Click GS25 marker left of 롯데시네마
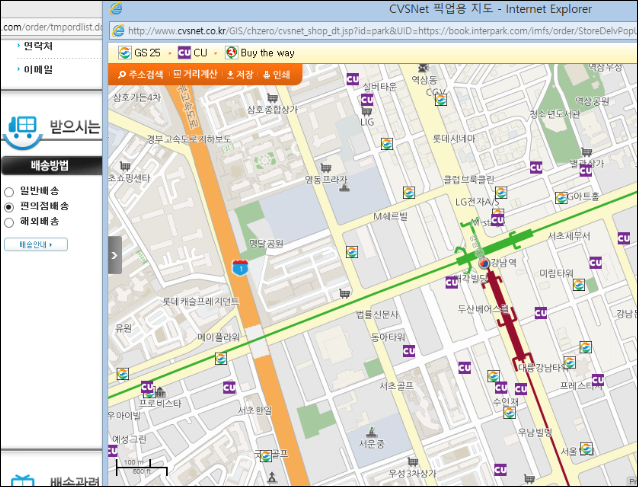 coord(387,144)
